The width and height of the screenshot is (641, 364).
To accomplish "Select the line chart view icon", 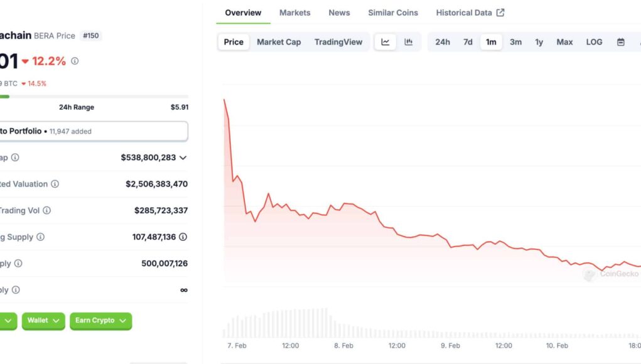I will pos(385,42).
